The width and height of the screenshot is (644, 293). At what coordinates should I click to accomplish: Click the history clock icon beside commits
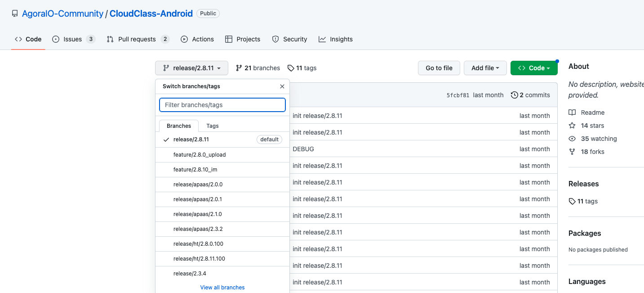tap(514, 95)
